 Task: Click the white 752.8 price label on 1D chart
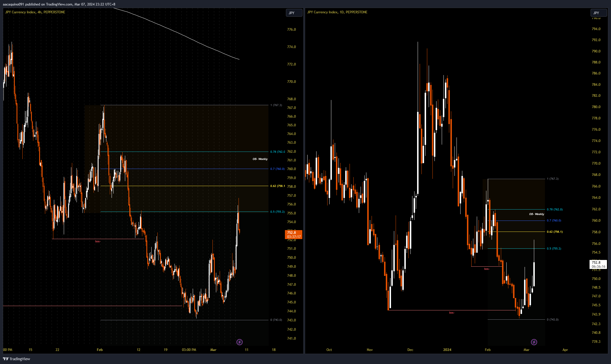tap(598, 264)
